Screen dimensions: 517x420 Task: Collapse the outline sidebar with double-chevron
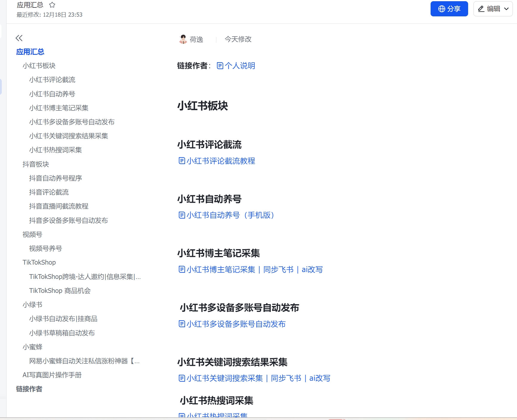pyautogui.click(x=19, y=38)
